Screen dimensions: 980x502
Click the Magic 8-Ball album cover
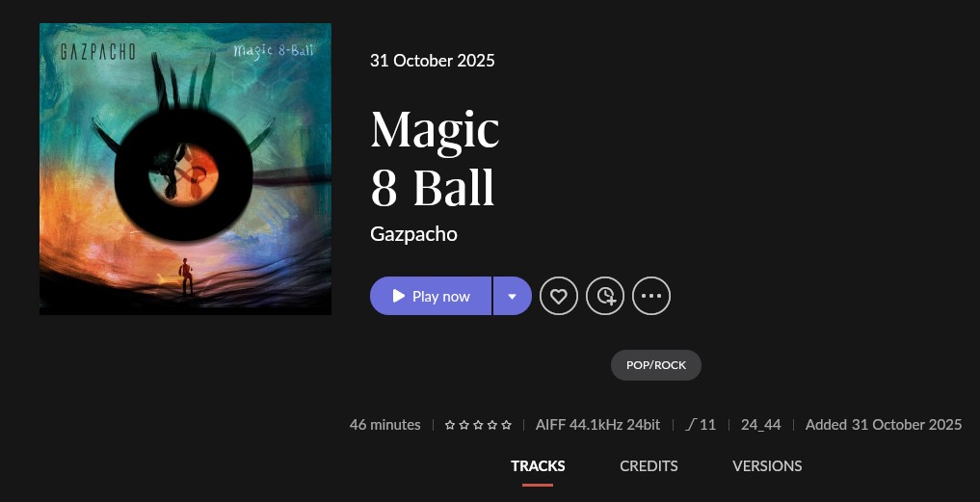186,169
